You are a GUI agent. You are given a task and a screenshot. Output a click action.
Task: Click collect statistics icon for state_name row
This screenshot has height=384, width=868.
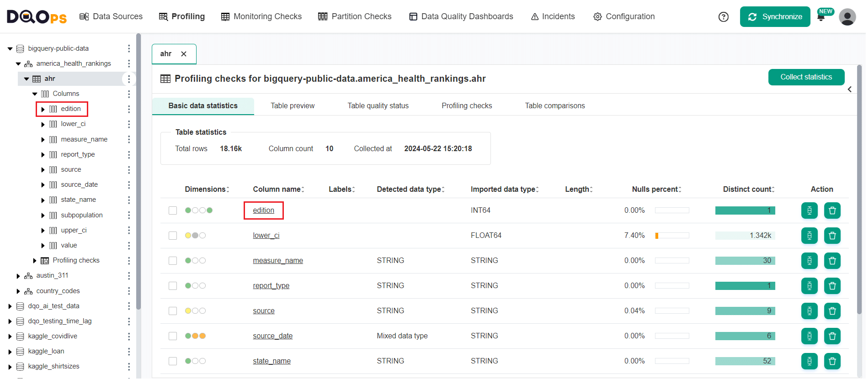click(809, 361)
